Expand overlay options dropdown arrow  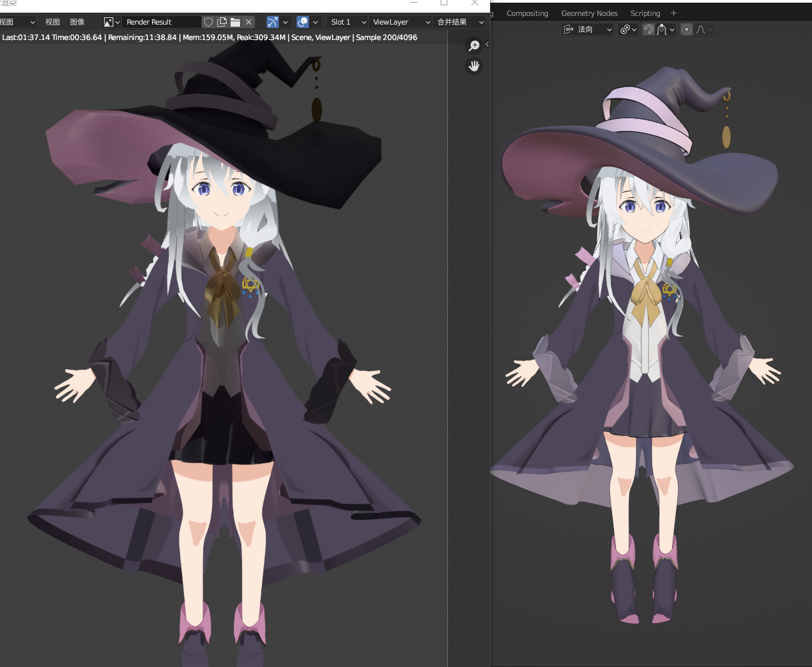(315, 22)
